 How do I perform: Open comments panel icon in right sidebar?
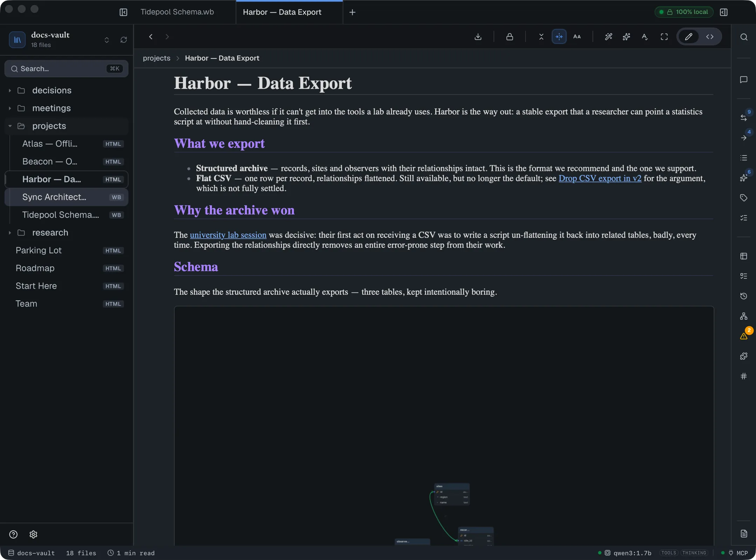(x=744, y=80)
